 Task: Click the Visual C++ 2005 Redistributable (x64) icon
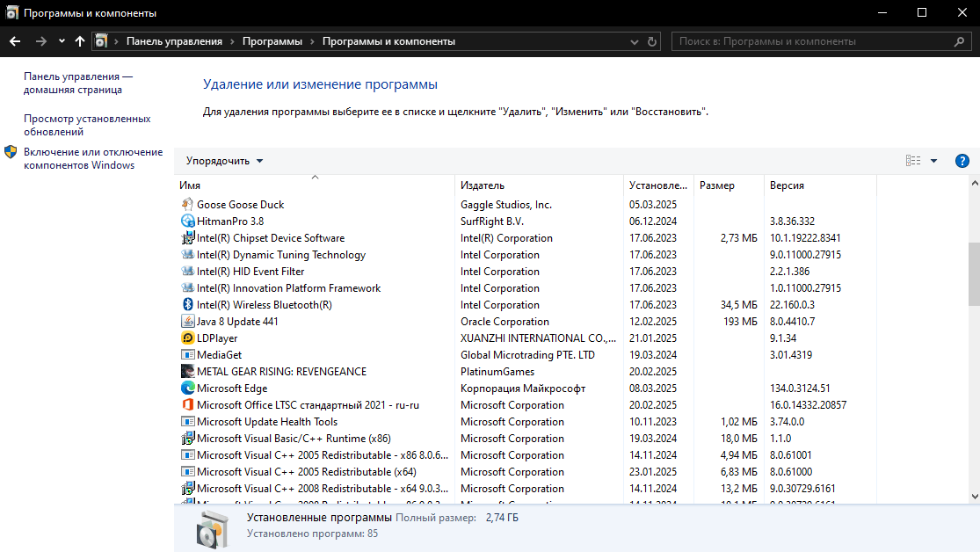(187, 471)
